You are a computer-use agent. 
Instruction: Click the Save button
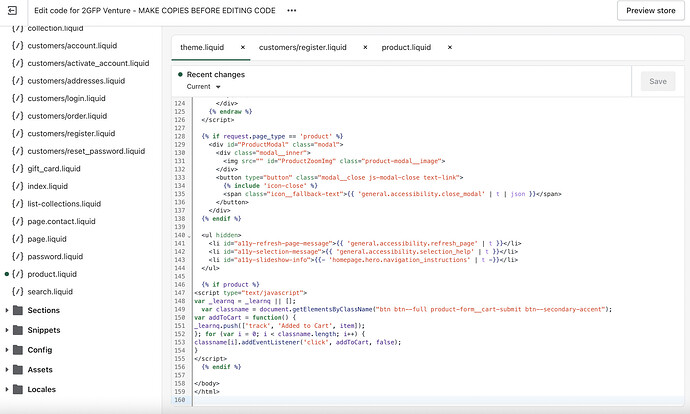coord(658,82)
